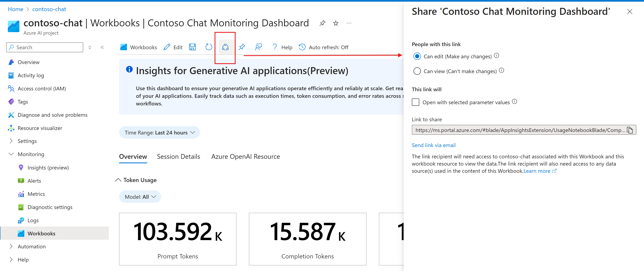644x271 pixels.
Task: Click the Share workbook toolbar icon
Action: (x=225, y=47)
